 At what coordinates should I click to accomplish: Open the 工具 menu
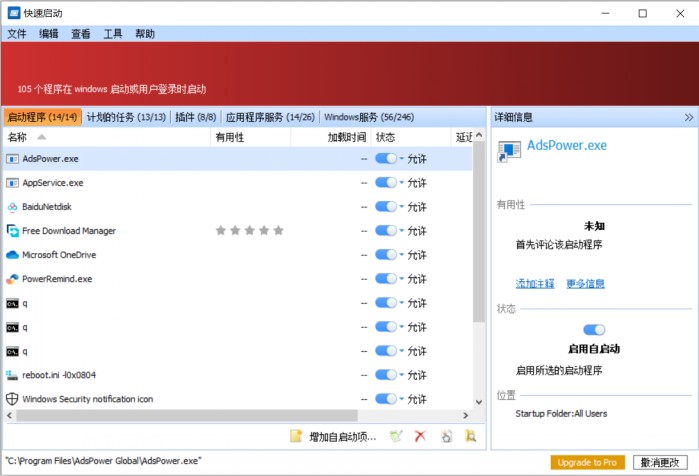click(113, 34)
